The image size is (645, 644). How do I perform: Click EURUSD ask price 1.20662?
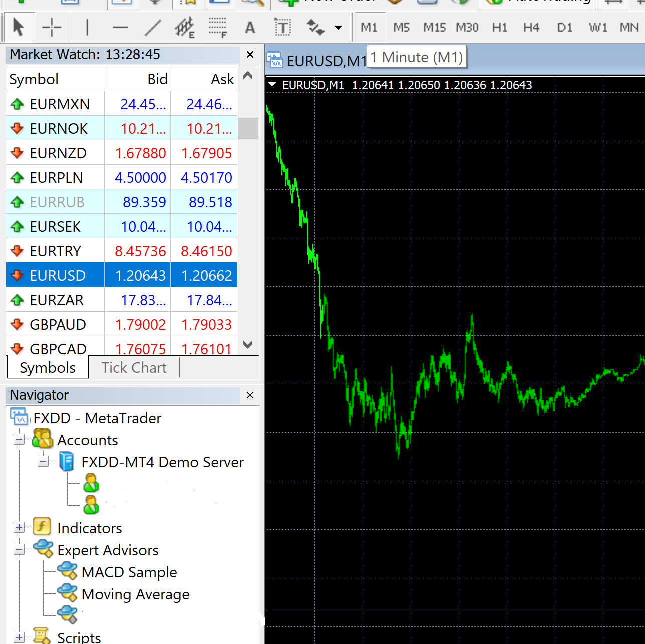point(206,275)
